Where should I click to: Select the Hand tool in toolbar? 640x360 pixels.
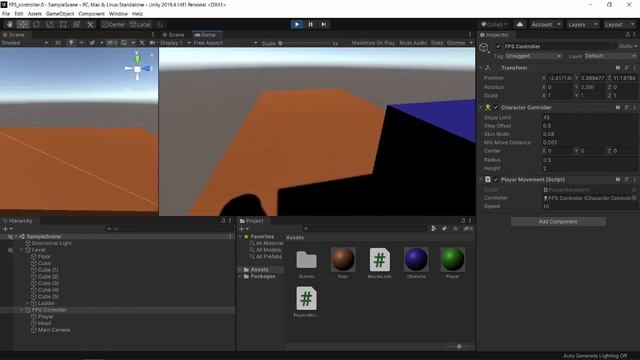coord(9,24)
